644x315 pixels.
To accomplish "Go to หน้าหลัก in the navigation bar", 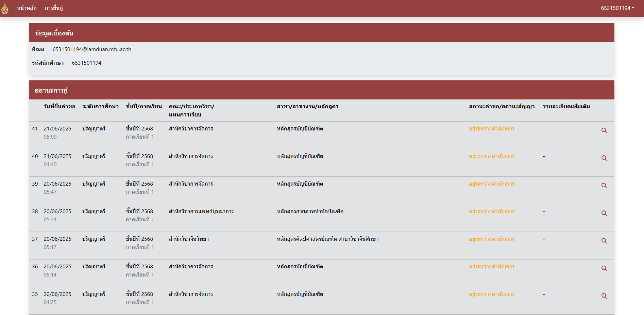I will (x=26, y=8).
